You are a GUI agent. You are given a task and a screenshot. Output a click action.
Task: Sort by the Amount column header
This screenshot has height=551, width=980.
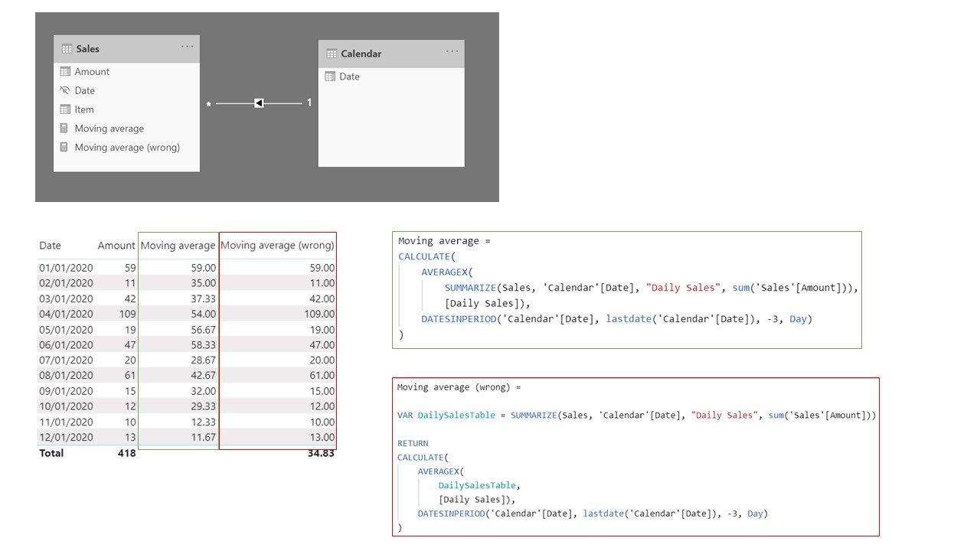pos(116,246)
